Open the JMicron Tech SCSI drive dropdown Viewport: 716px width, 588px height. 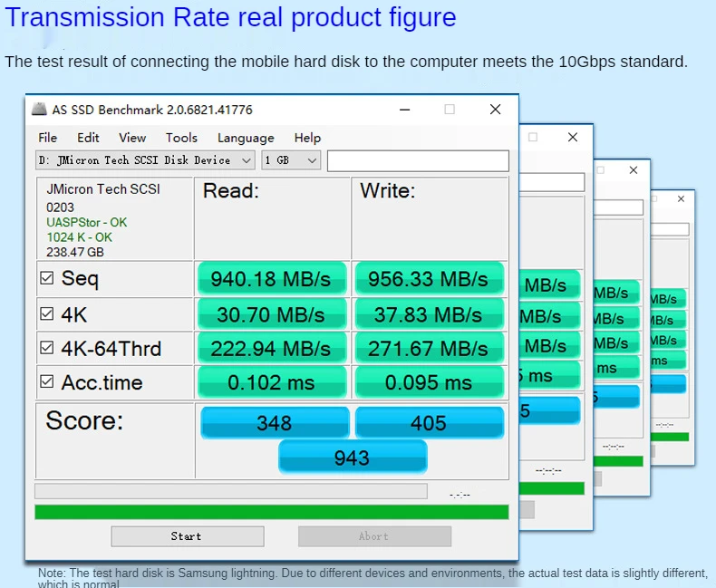click(x=145, y=160)
